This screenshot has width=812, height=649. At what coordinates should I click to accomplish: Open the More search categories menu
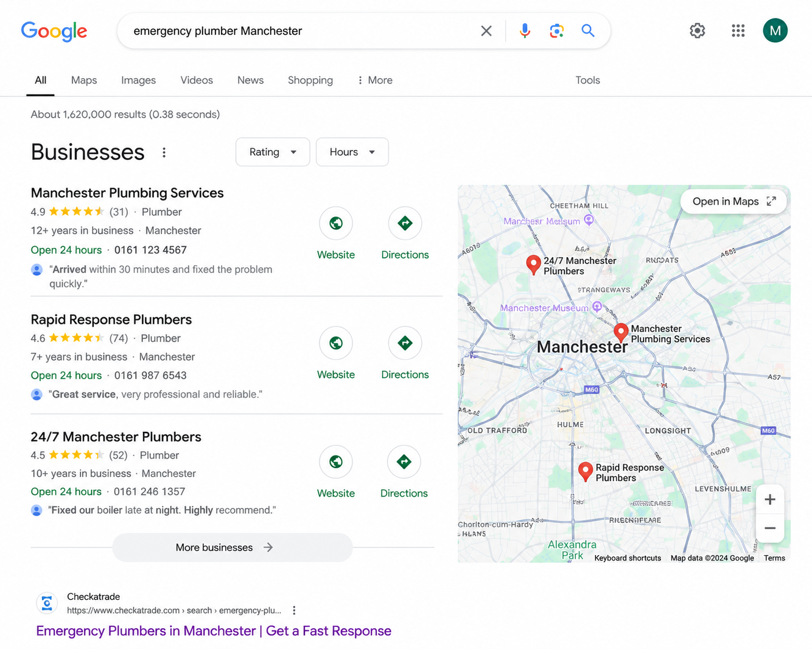[x=375, y=80]
